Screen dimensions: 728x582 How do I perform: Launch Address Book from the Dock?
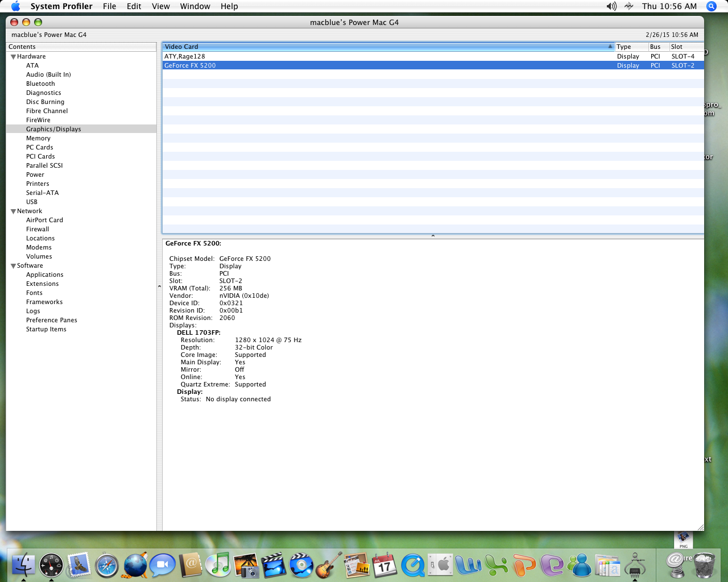[x=191, y=565]
